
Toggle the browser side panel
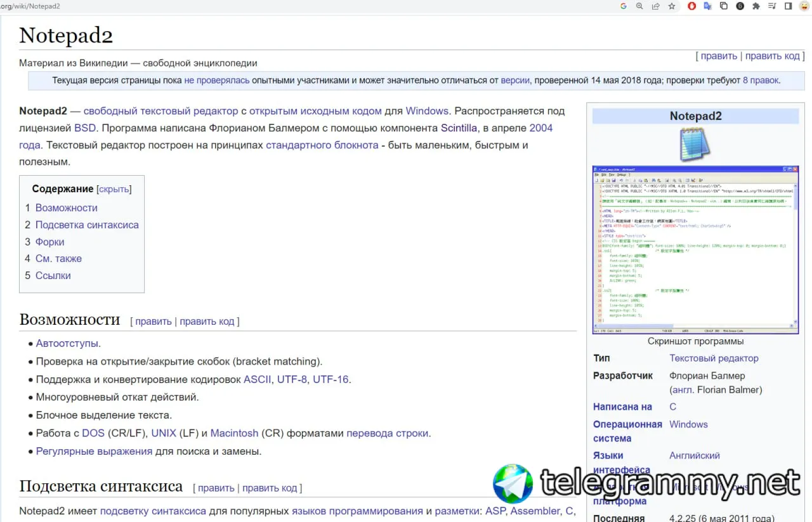[788, 6]
